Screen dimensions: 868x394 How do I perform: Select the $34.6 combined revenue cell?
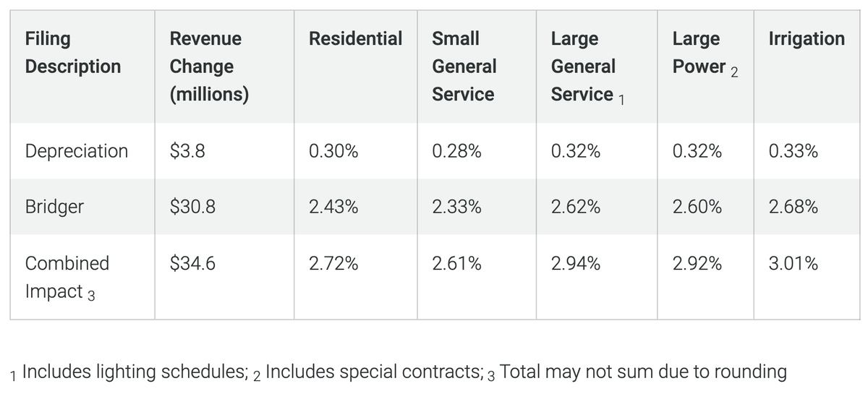192,264
